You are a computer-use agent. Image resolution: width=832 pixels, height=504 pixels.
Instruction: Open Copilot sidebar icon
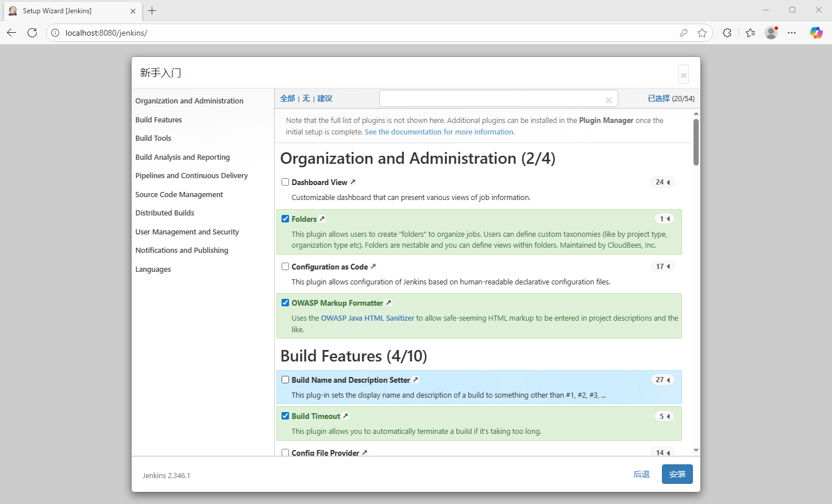point(816,33)
